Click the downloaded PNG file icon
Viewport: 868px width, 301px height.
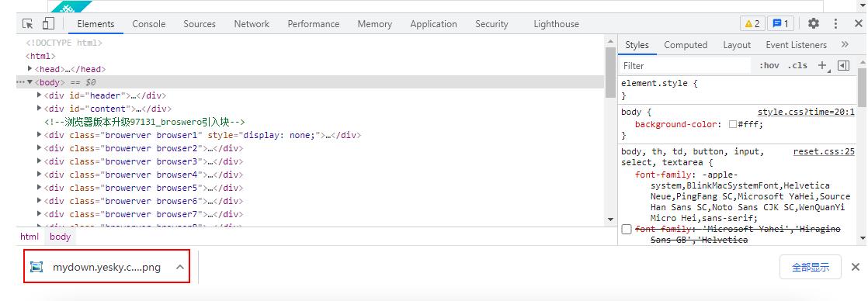36,267
